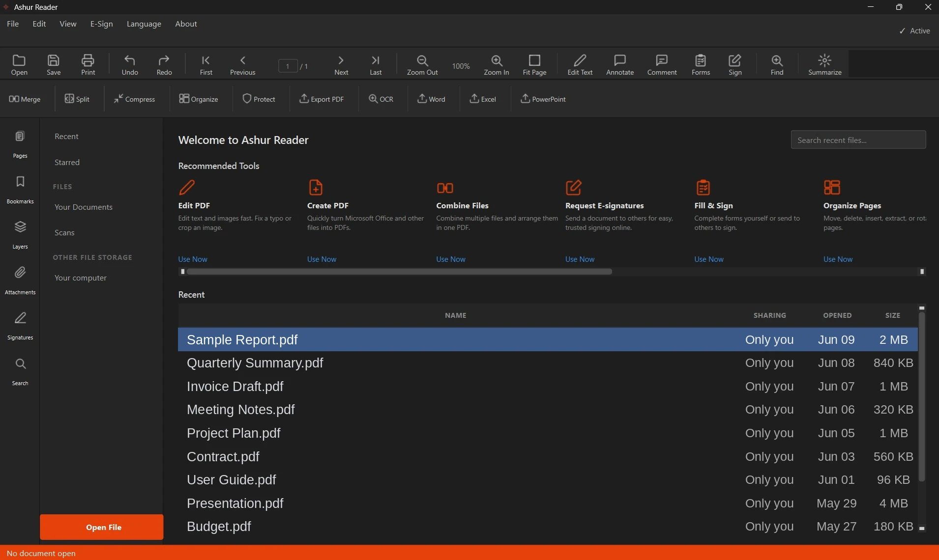
Task: Open the Search side panel
Action: (x=20, y=372)
